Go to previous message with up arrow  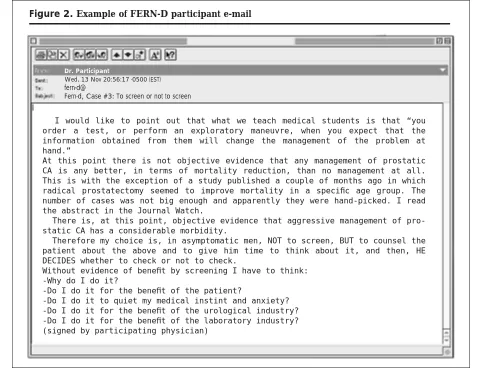(x=117, y=55)
